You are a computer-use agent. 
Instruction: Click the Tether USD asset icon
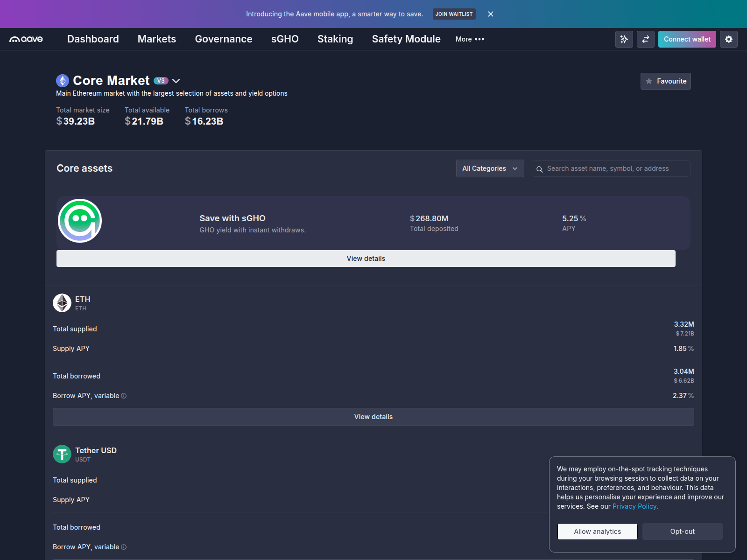[62, 454]
